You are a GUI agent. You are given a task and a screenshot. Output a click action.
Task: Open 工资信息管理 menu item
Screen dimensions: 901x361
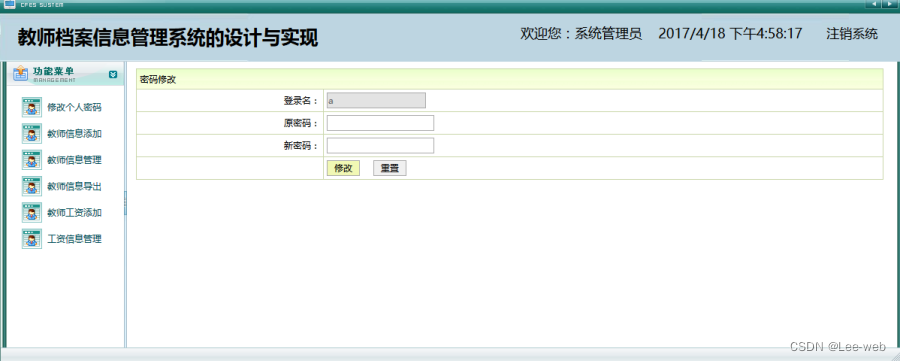[75, 239]
